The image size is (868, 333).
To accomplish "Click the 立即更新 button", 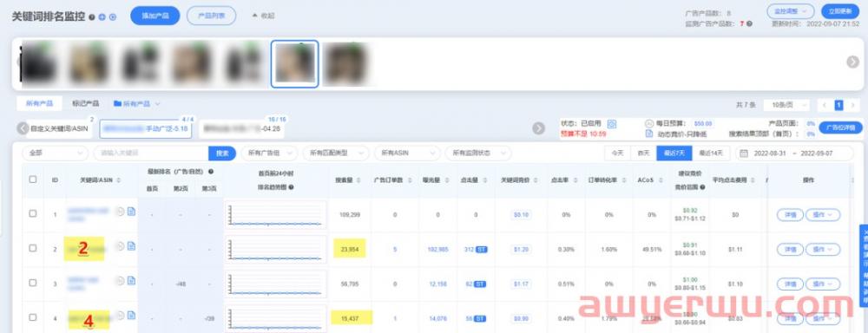I will [x=839, y=11].
